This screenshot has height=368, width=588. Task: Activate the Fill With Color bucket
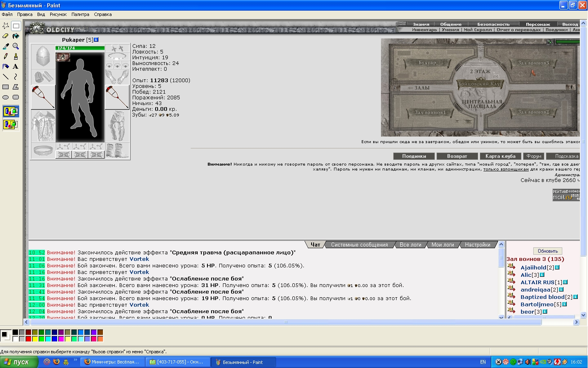pos(16,36)
